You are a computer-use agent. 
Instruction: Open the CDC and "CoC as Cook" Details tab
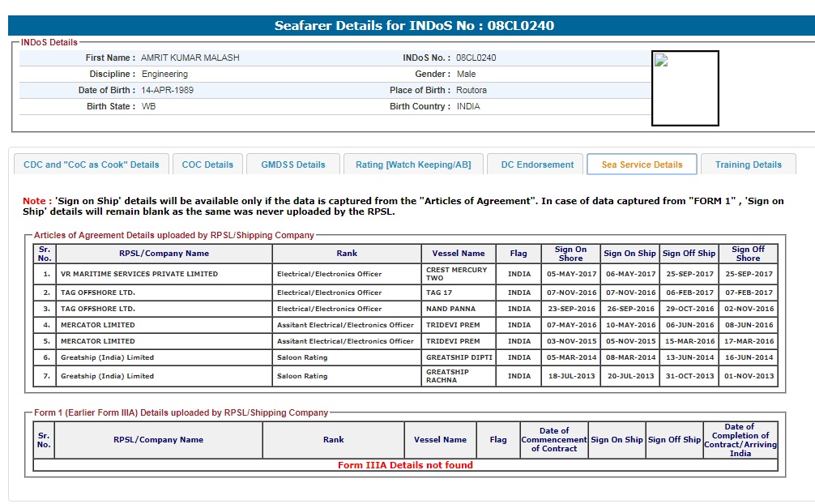pyautogui.click(x=92, y=164)
